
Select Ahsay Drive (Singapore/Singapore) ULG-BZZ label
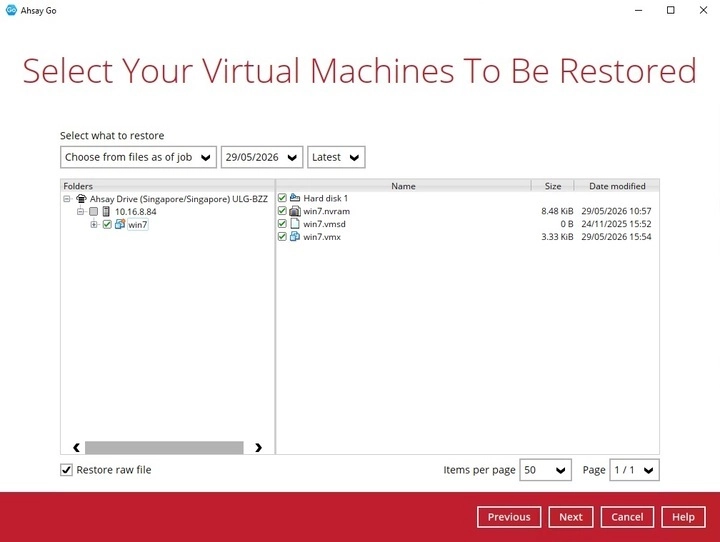coord(179,199)
